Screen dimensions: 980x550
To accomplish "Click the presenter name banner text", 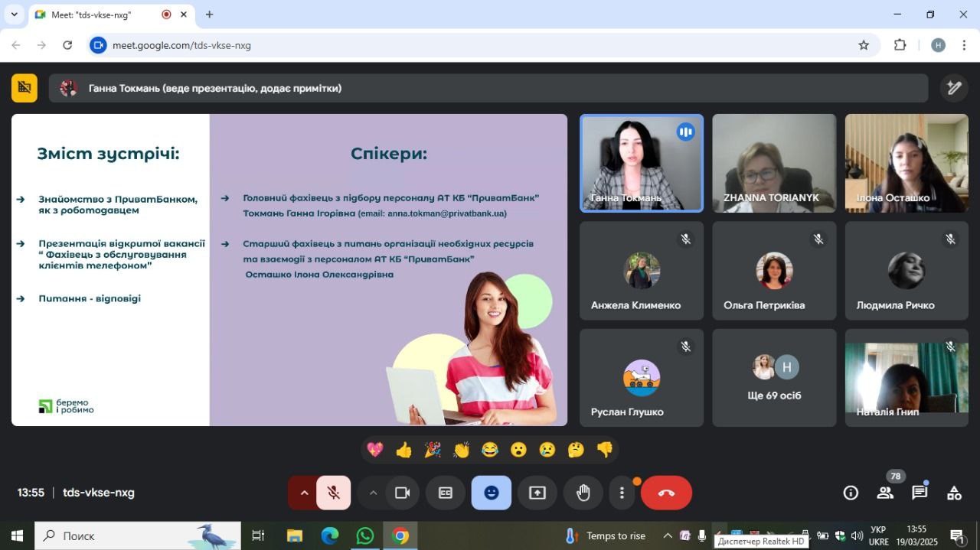I will (x=215, y=88).
